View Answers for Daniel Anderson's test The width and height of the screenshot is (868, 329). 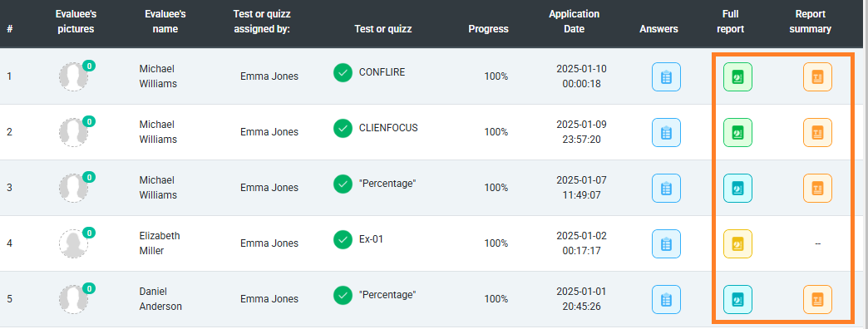666,300
